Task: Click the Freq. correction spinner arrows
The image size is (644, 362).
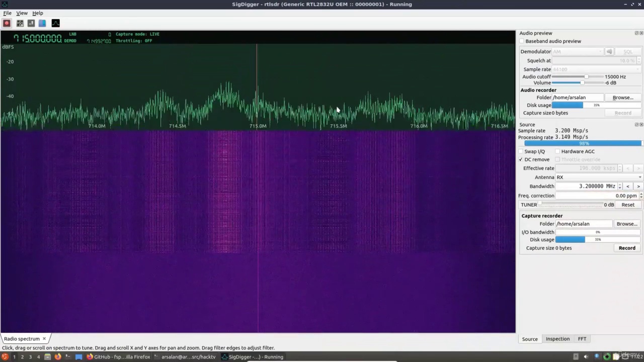Action: 640,196
